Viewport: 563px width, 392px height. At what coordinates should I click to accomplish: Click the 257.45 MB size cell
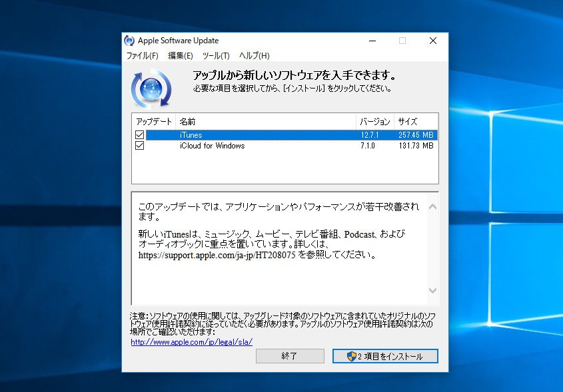(x=416, y=135)
